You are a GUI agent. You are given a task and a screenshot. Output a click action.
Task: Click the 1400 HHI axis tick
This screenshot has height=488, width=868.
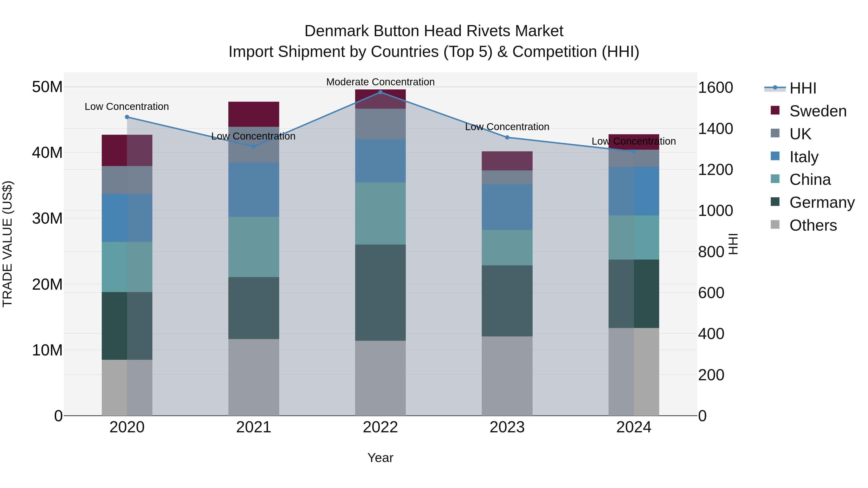(x=715, y=129)
